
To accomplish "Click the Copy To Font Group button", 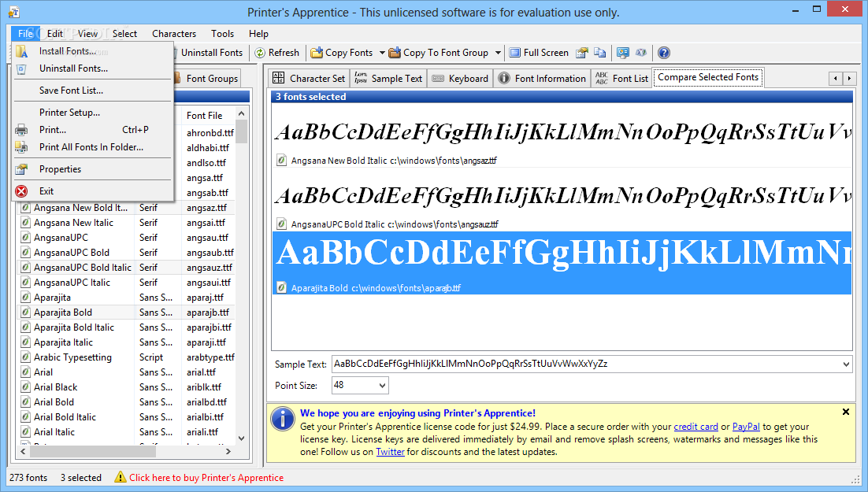I will tap(439, 53).
